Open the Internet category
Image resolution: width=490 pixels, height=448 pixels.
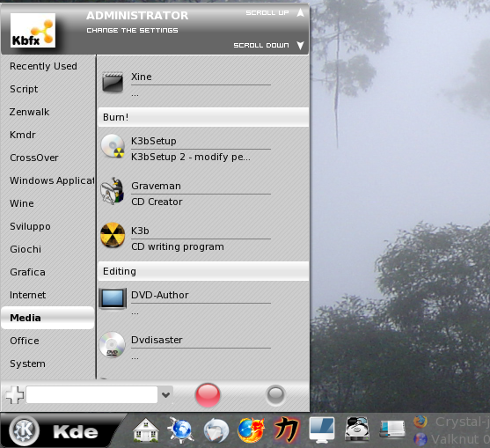(27, 295)
